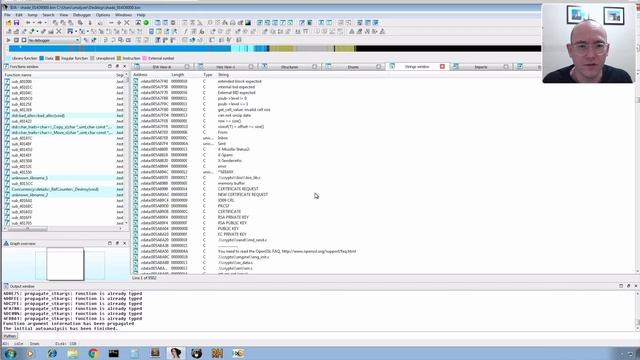
Task: Switch to the Hex View tab
Action: click(x=226, y=67)
